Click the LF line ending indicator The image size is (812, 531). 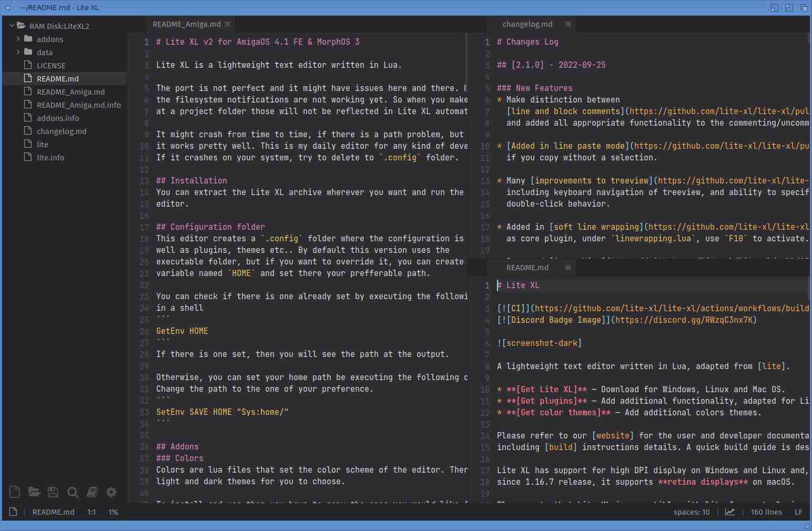click(x=798, y=512)
